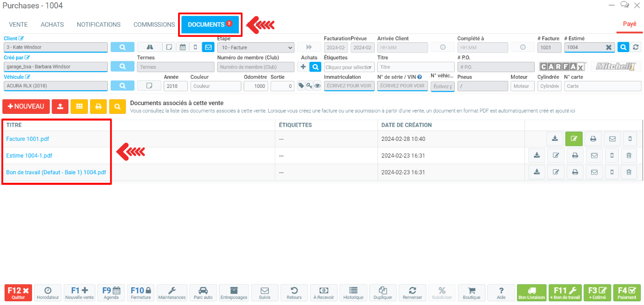644x305 pixels.
Task: Delete the Bon de travail document
Action: (629, 172)
